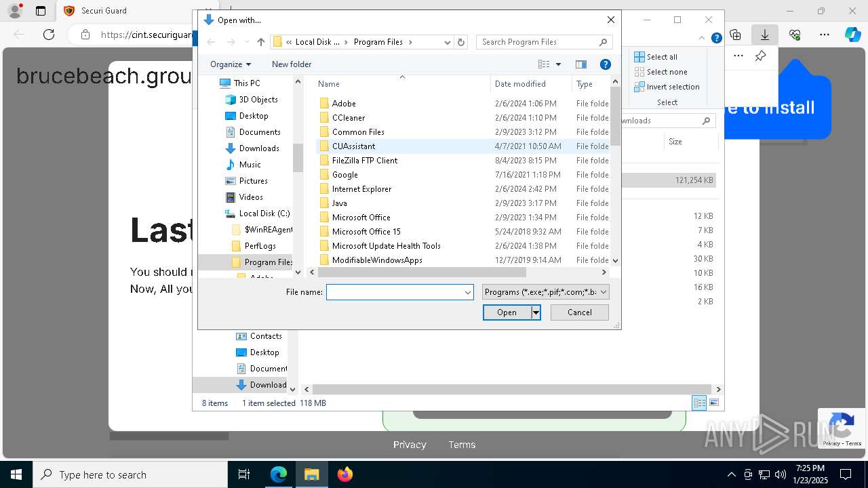Select 3D Objects in navigation tree
The width and height of the screenshot is (868, 488).
coord(258,100)
